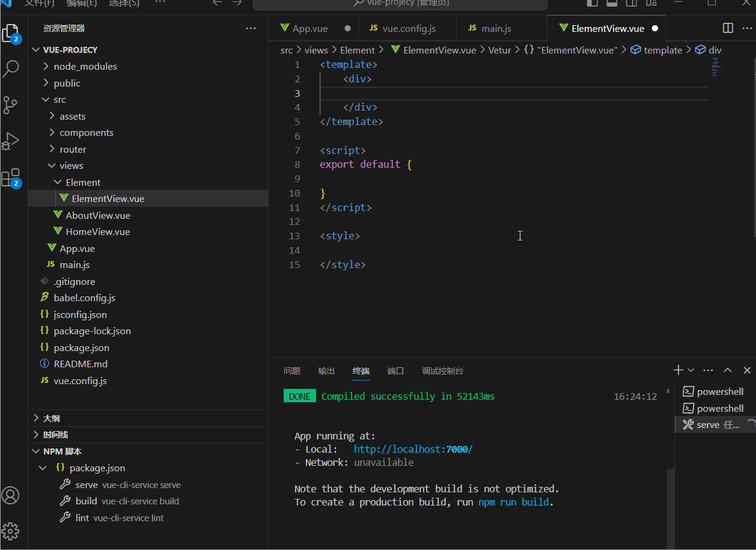This screenshot has height=550, width=756.
Task: Open Run and Debug view icon
Action: [x=11, y=141]
